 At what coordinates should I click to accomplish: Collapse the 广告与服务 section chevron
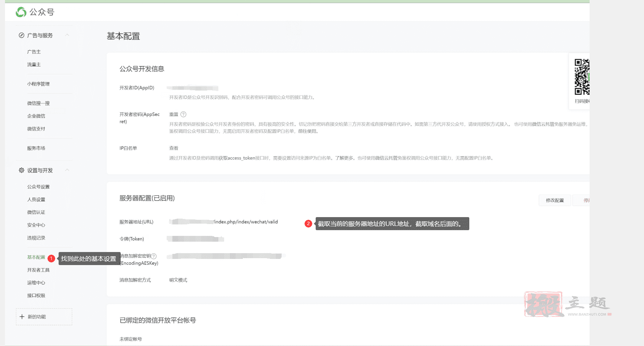[x=67, y=35]
